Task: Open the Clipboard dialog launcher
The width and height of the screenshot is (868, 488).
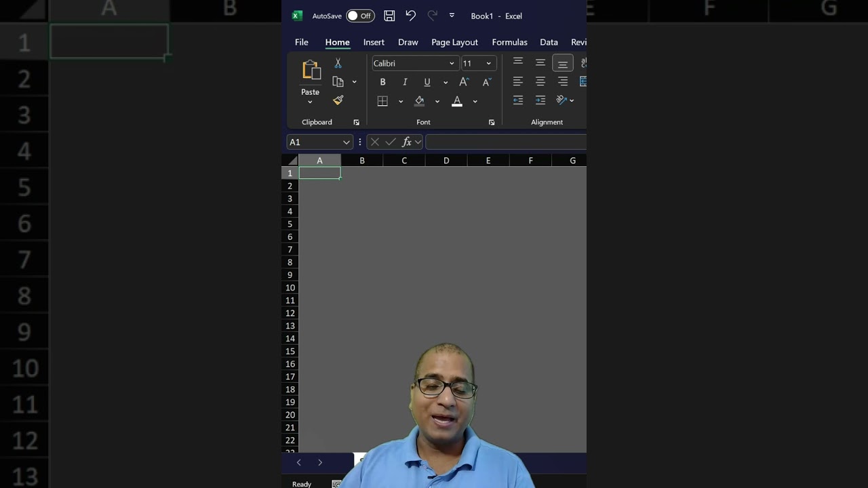Action: pos(356,123)
